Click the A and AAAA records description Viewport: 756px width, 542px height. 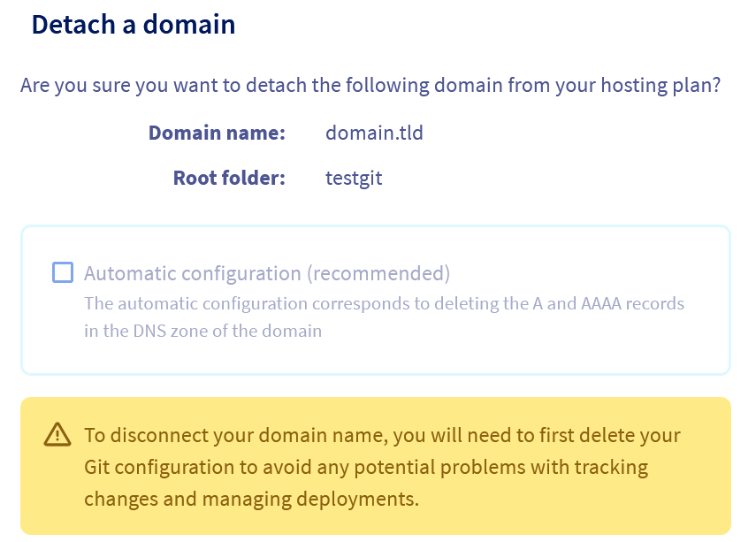(x=384, y=303)
